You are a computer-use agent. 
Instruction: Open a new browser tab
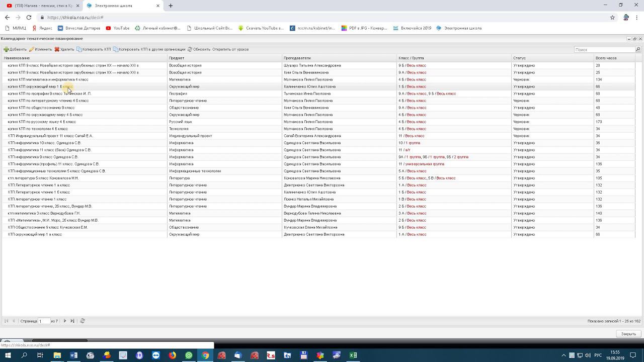pos(171,6)
